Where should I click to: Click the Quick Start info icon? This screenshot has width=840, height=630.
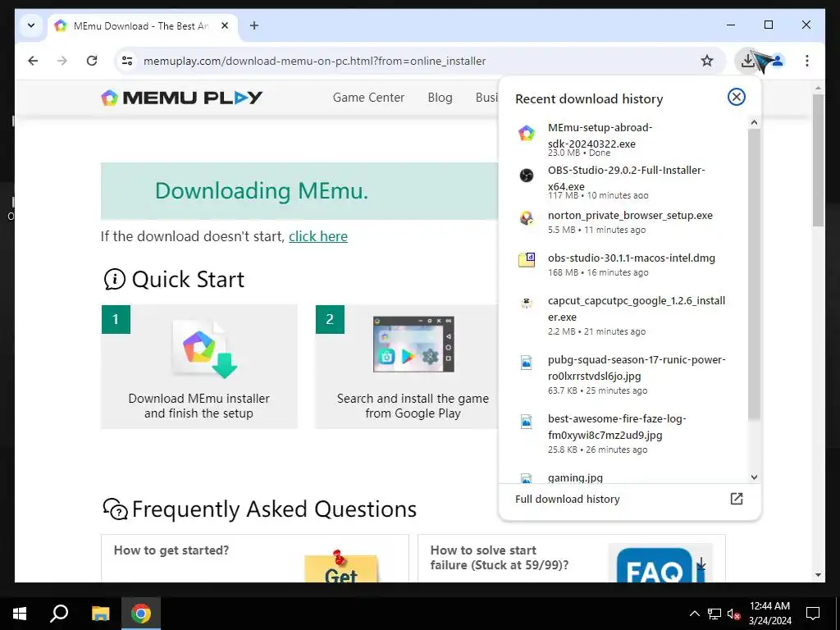(x=114, y=279)
